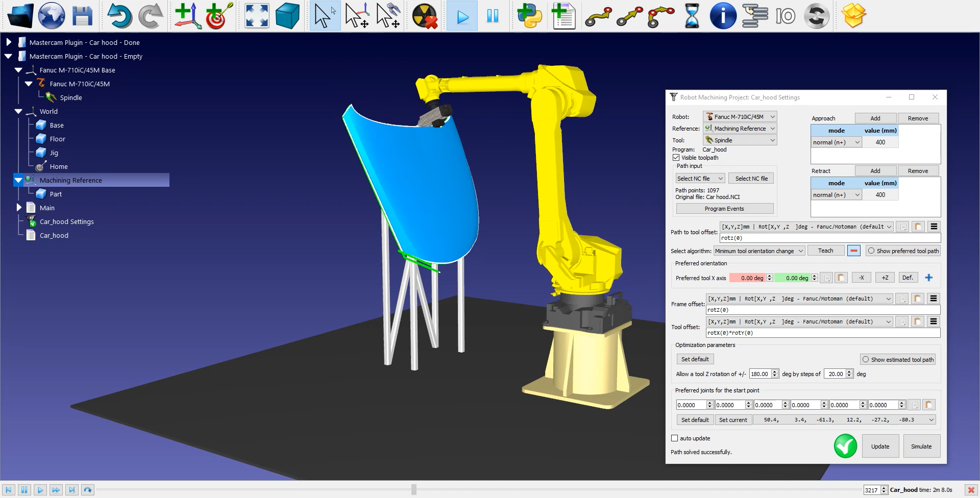Viewport: 980px width, 498px height.
Task: Click the Path to tool offset input field
Action: (829, 238)
